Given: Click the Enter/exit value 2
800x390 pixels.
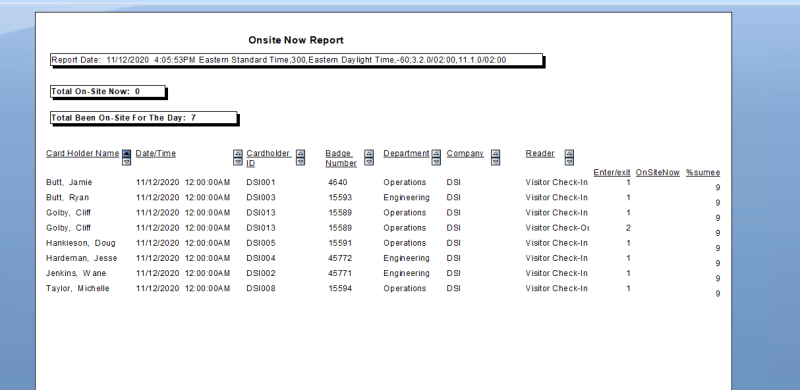Looking at the screenshot, I should pos(628,228).
